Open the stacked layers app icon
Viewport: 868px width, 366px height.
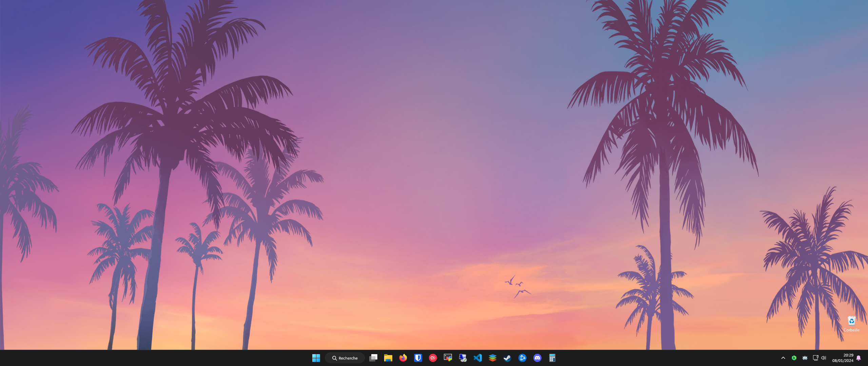pos(493,358)
